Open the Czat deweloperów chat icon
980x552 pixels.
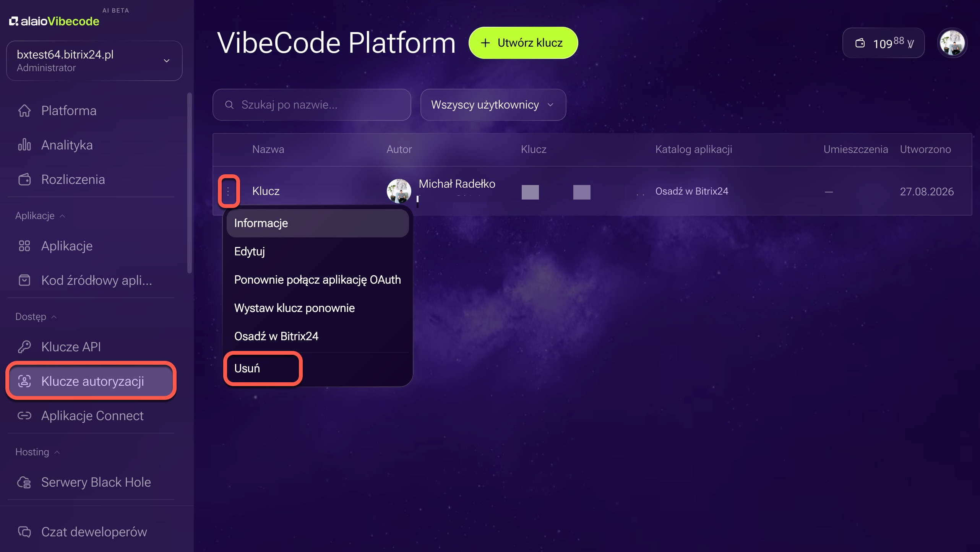click(x=24, y=532)
